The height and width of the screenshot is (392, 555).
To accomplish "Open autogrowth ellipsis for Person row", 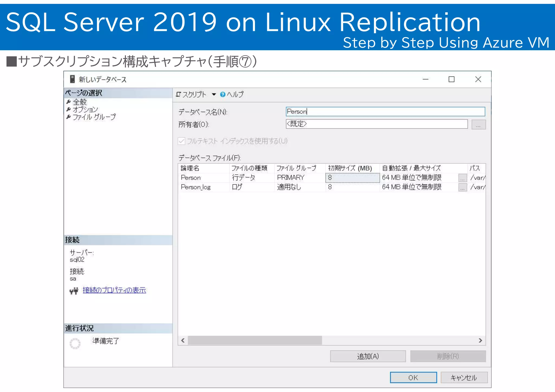I will [x=463, y=178].
